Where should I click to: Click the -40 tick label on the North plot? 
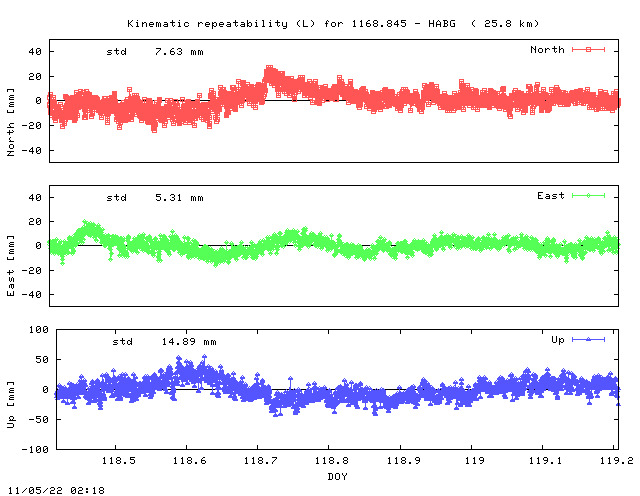point(31,151)
